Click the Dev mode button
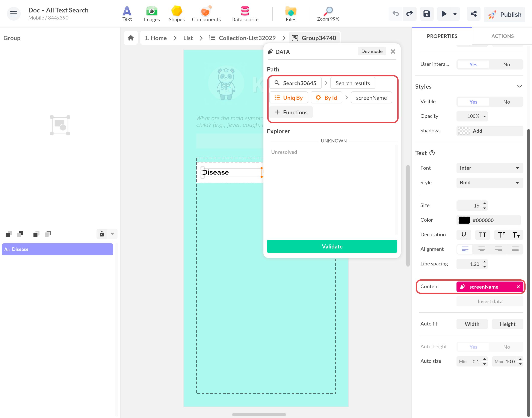The height and width of the screenshot is (418, 532). 372,51
